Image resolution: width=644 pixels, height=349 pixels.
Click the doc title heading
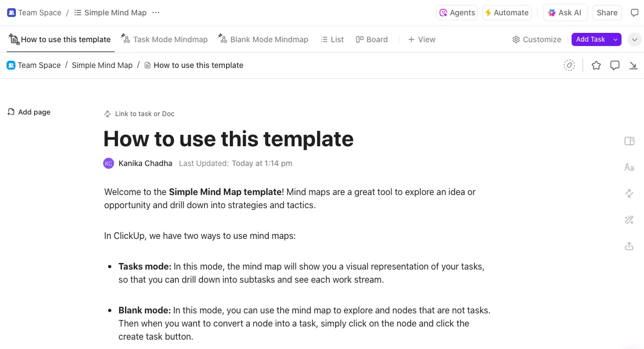[x=228, y=139]
